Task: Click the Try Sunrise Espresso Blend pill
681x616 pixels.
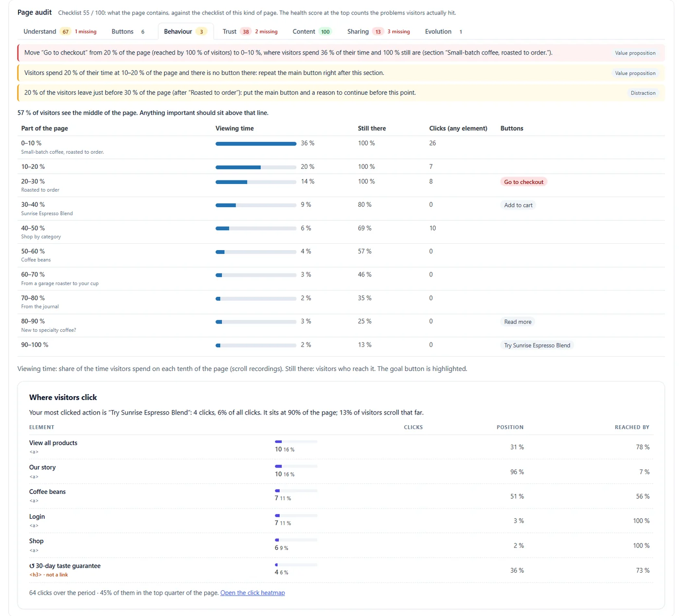Action: click(537, 345)
